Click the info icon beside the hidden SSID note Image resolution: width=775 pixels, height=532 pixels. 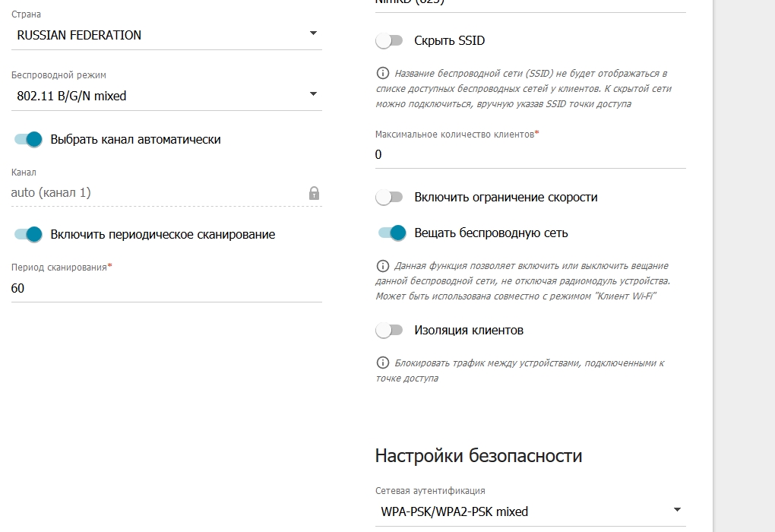383,74
